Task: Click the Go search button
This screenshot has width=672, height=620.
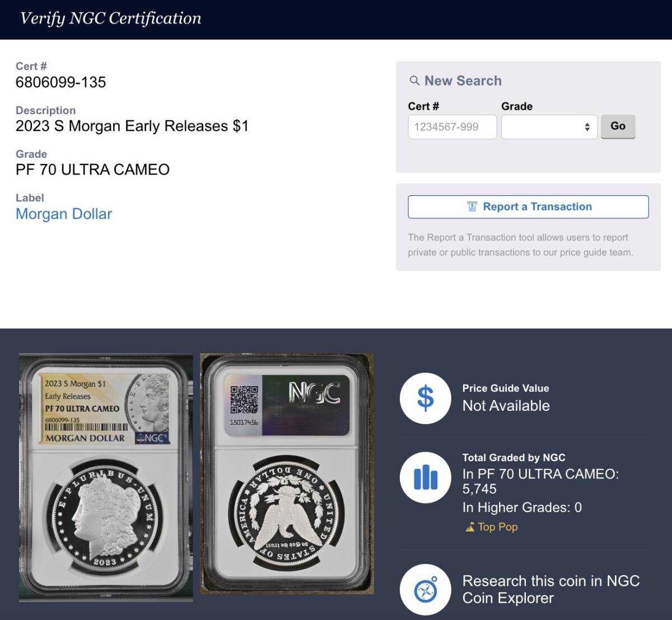Action: [618, 126]
